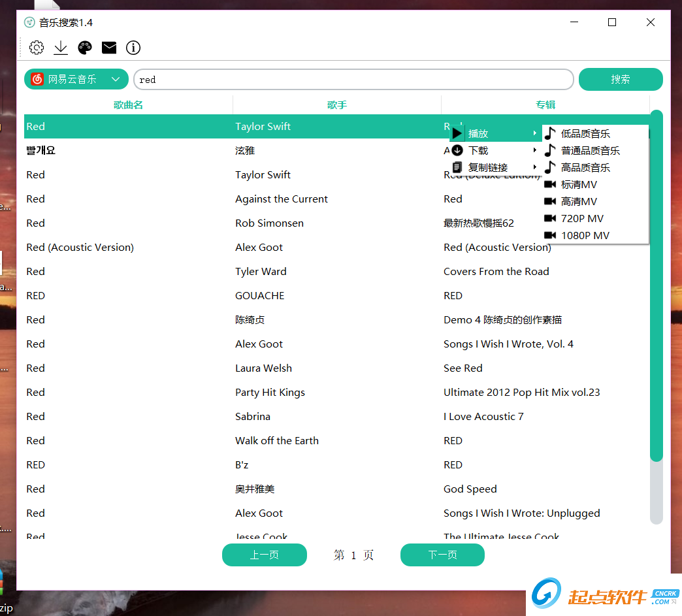Choose 播放 in the context menu
The image size is (682, 616).
click(495, 133)
